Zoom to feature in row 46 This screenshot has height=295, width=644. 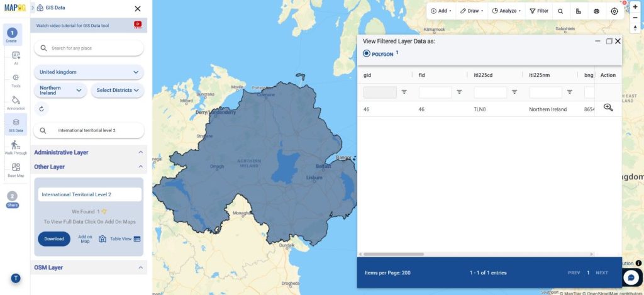tap(608, 108)
